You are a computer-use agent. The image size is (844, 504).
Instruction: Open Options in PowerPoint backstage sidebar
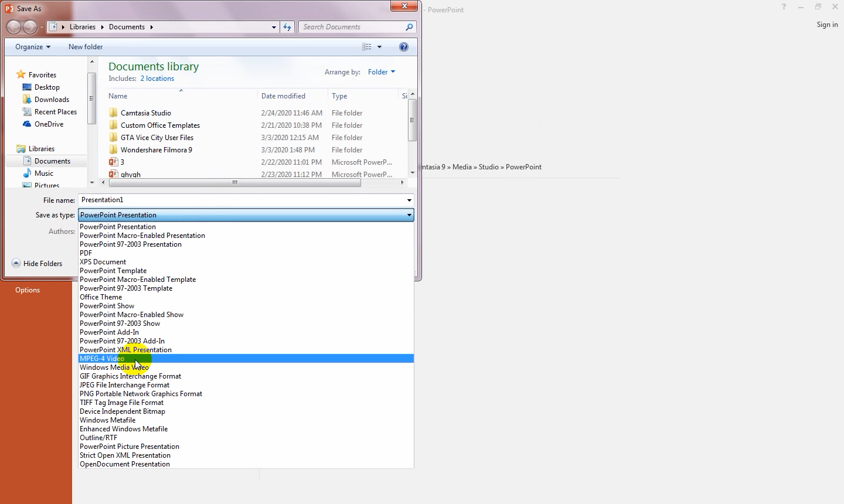point(28,290)
